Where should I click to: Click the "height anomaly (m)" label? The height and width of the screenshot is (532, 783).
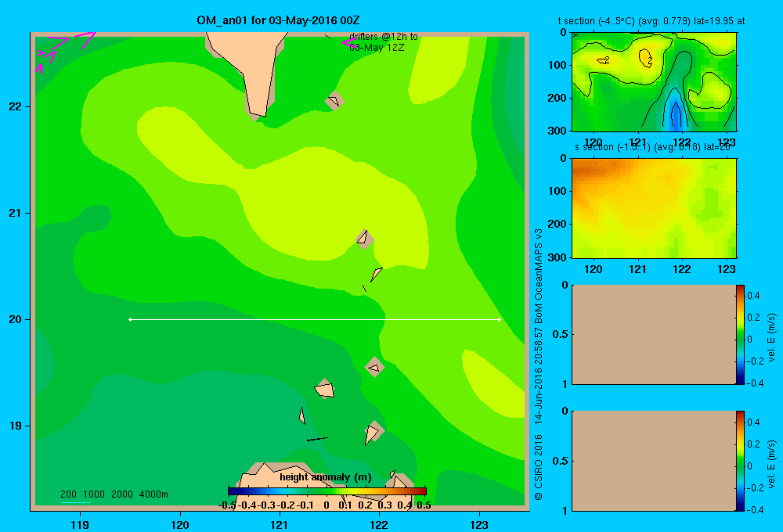326,477
